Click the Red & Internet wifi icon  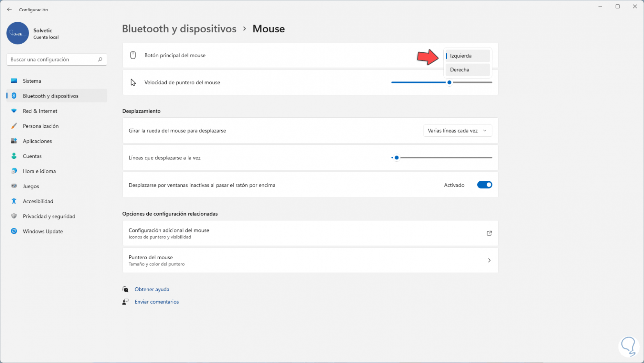click(14, 111)
